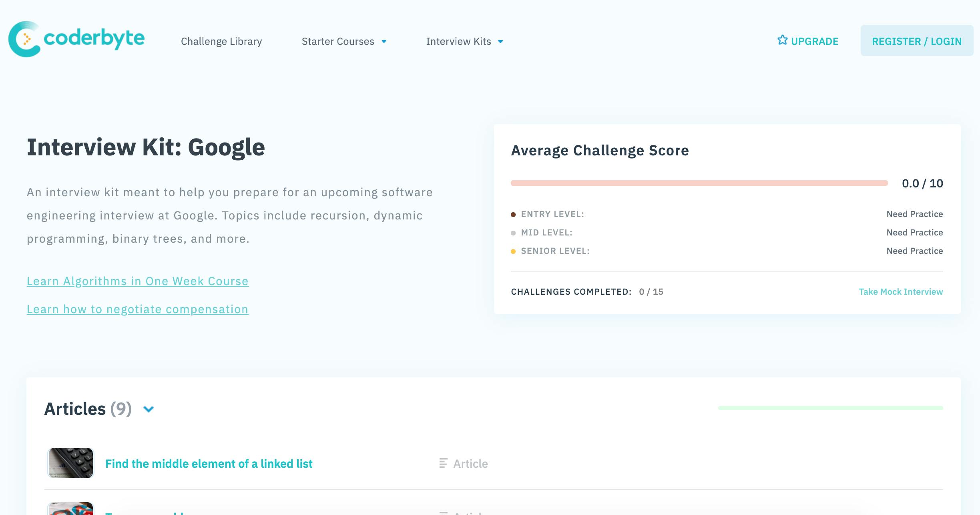
Task: Click the Interview Kit: Google heading
Action: [146, 147]
